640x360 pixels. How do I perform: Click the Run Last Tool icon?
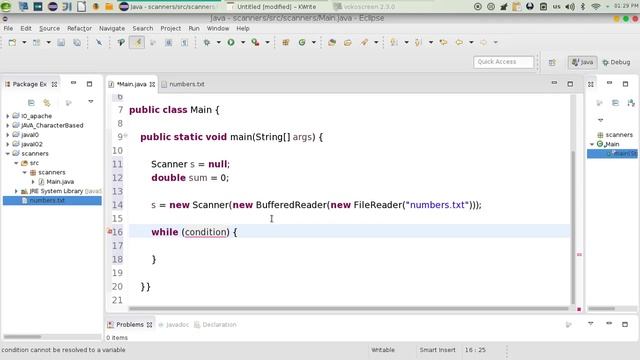(256, 42)
